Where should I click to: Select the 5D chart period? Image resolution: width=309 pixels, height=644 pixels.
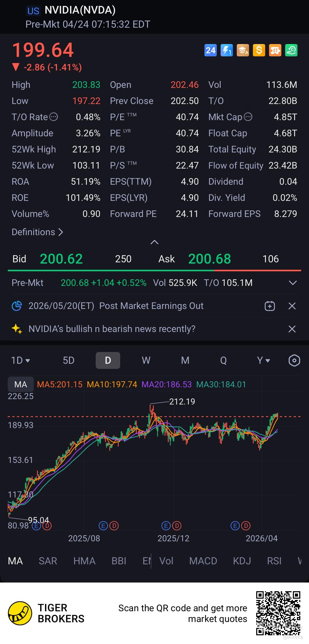(x=69, y=360)
